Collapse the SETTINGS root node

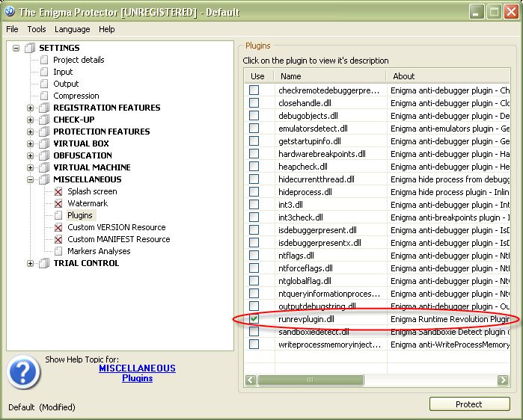pos(16,49)
